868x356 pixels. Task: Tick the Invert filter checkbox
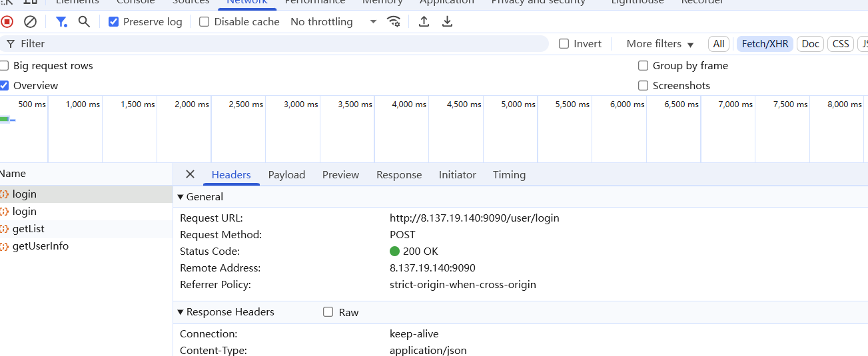tap(564, 43)
